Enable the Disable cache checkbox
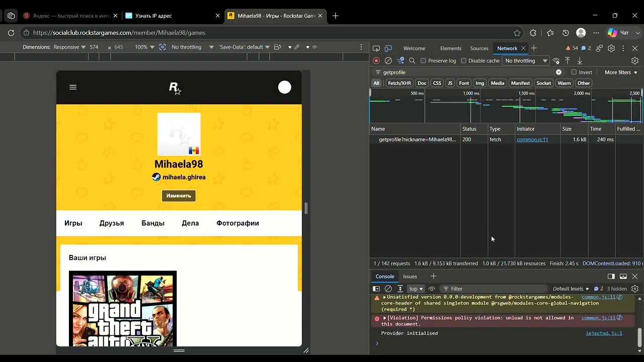Screen dimensions: 644x362 464,61
